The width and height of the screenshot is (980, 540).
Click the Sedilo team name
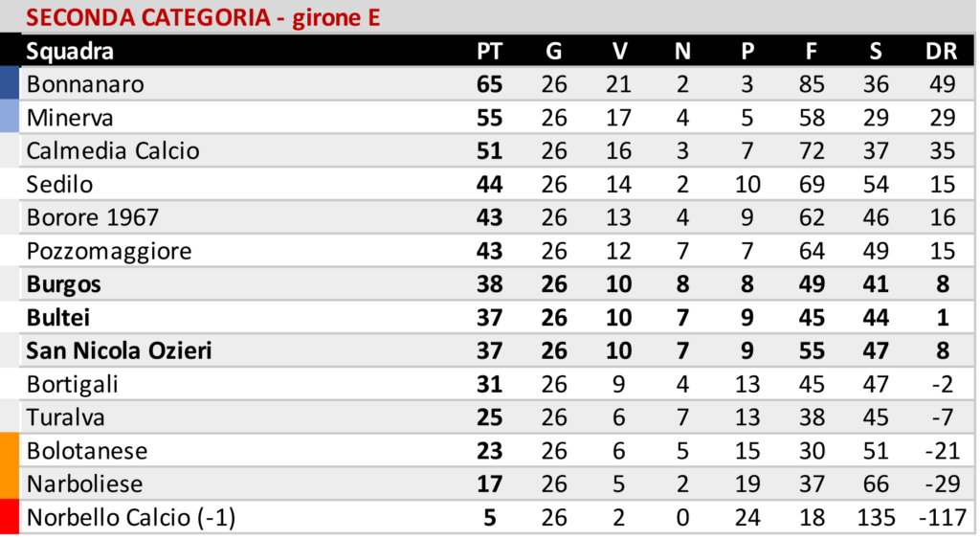pos(59,185)
